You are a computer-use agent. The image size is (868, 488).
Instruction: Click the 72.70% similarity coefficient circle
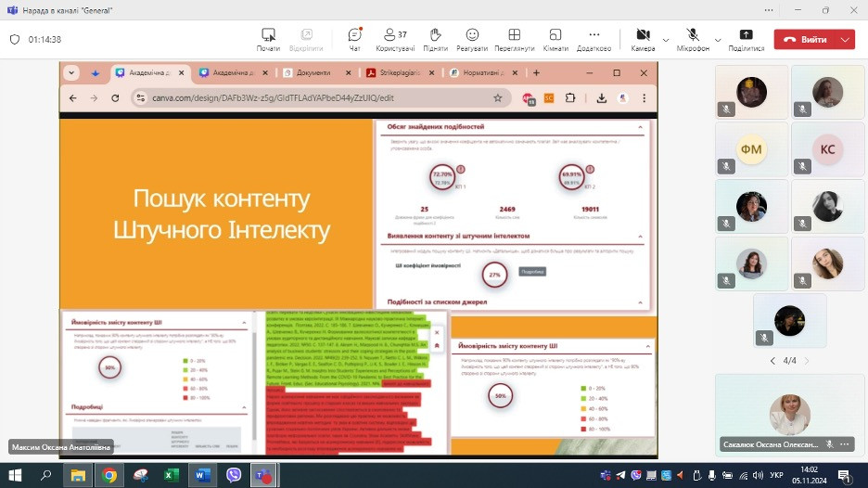[x=442, y=177]
